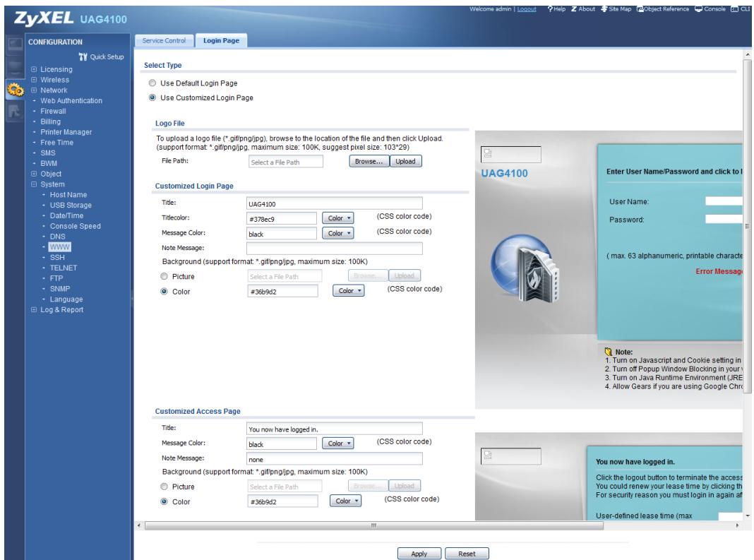Expand the Wireless menu
This screenshot has width=754, height=560.
tap(34, 80)
